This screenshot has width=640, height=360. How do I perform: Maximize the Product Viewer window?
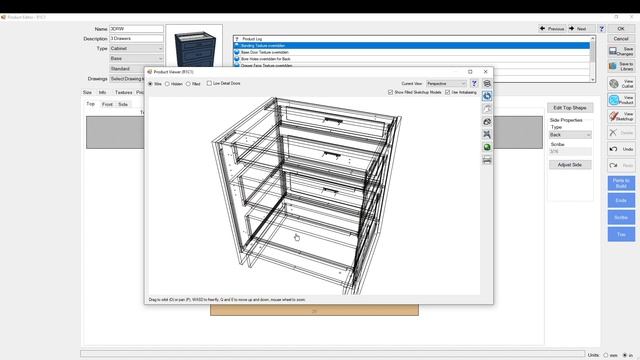(470, 71)
